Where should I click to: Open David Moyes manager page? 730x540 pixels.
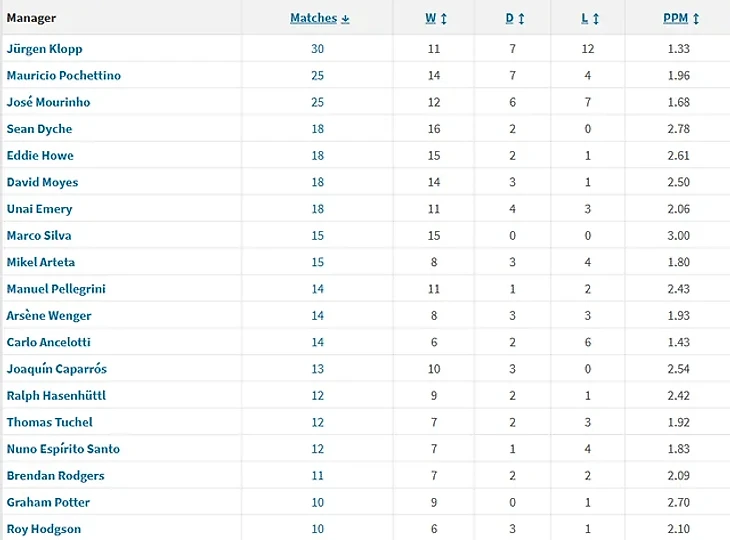42,182
